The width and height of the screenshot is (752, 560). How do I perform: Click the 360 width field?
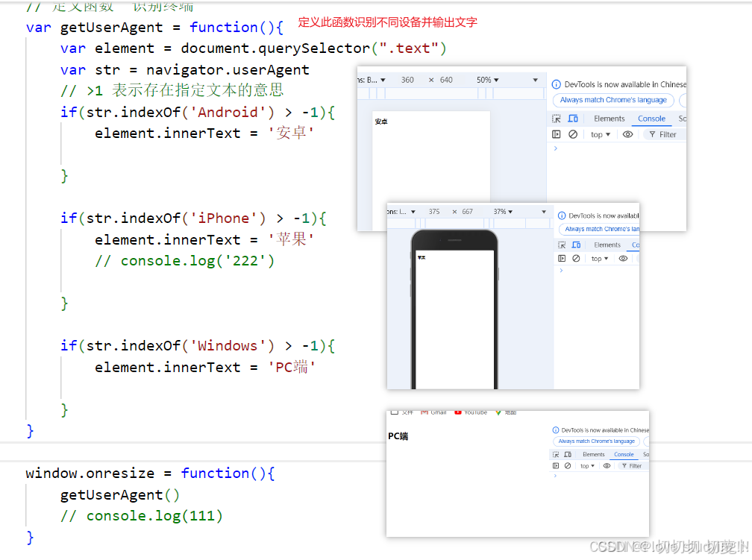[x=407, y=80]
